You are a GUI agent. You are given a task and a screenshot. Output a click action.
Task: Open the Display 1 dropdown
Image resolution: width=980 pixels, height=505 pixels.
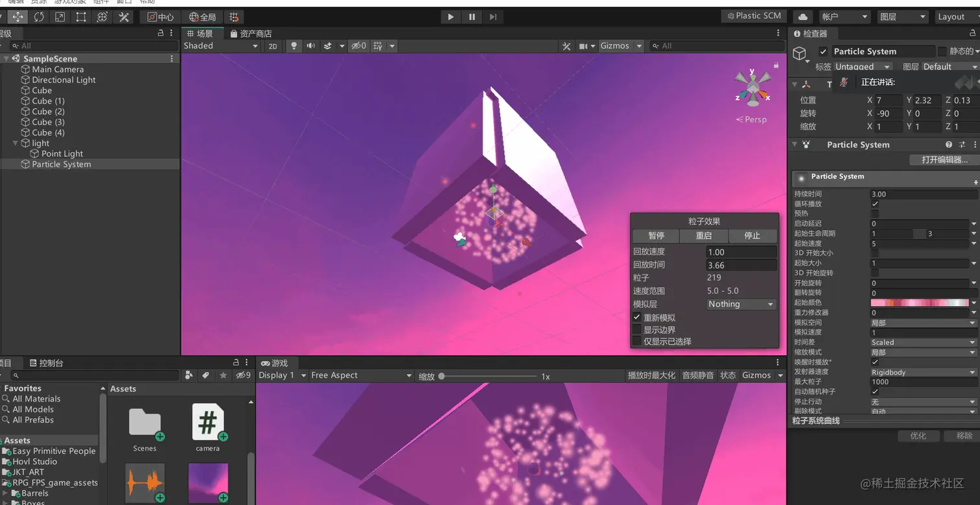point(283,375)
